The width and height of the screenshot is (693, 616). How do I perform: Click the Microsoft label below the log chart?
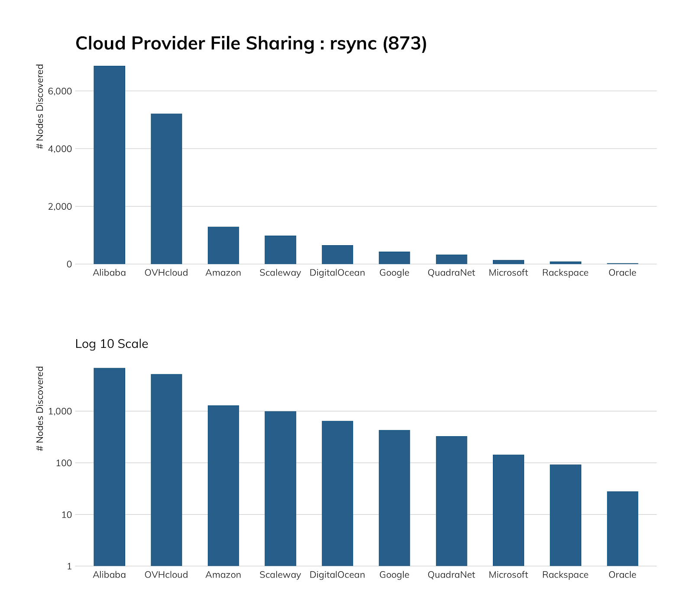pyautogui.click(x=508, y=574)
